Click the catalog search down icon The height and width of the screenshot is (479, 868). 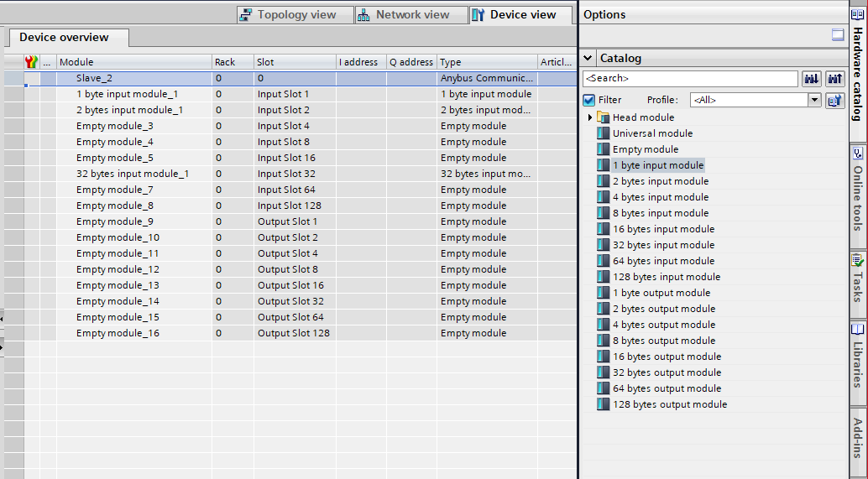coord(812,79)
